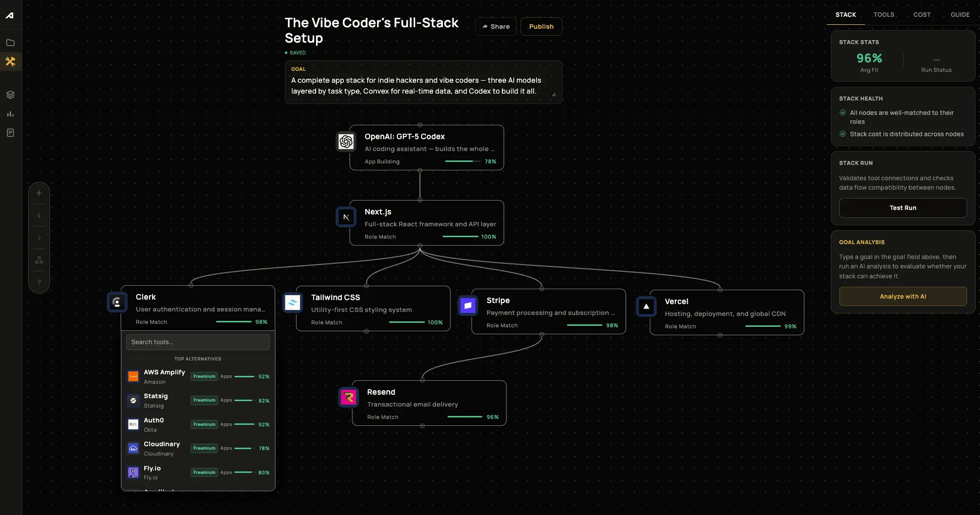Click the bottom connector dot of Tailwind CSS node
Viewport: 980px width, 515px height.
click(x=366, y=331)
